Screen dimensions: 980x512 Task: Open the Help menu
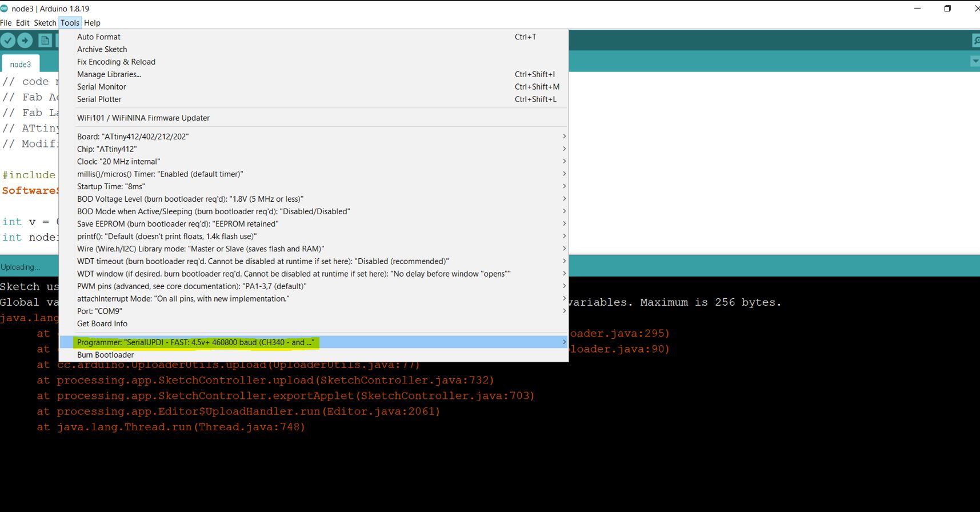(92, 23)
